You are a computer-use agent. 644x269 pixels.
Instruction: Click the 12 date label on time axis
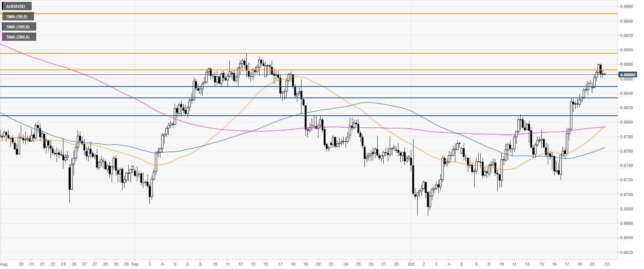pos(240,264)
